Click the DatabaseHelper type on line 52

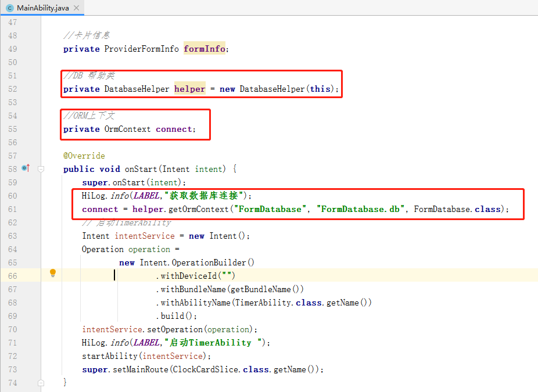137,89
